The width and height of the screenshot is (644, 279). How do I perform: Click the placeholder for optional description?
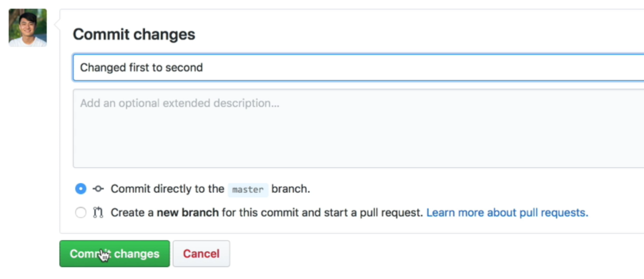[179, 103]
